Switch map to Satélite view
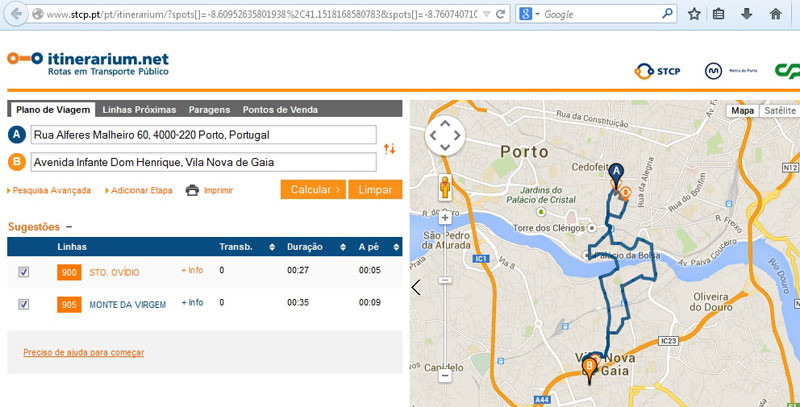800x407 pixels. point(779,111)
